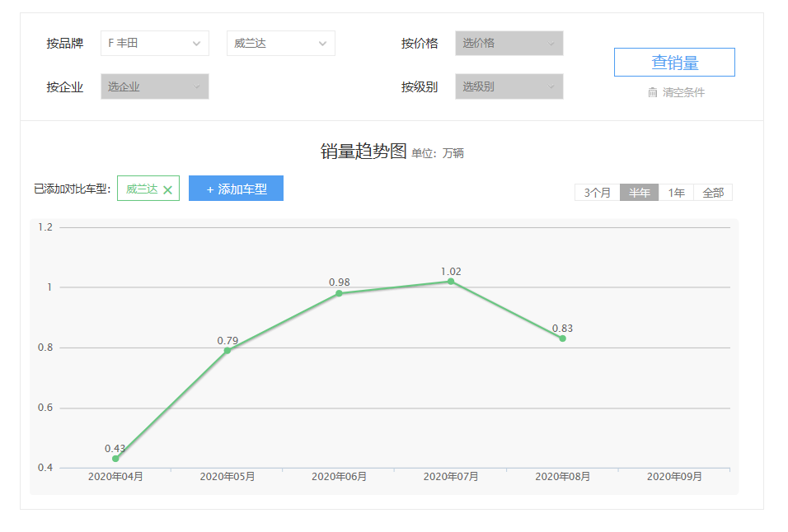The height and width of the screenshot is (532, 788).
Task: Expand the 威兰达 model dropdown
Action: pyautogui.click(x=280, y=44)
